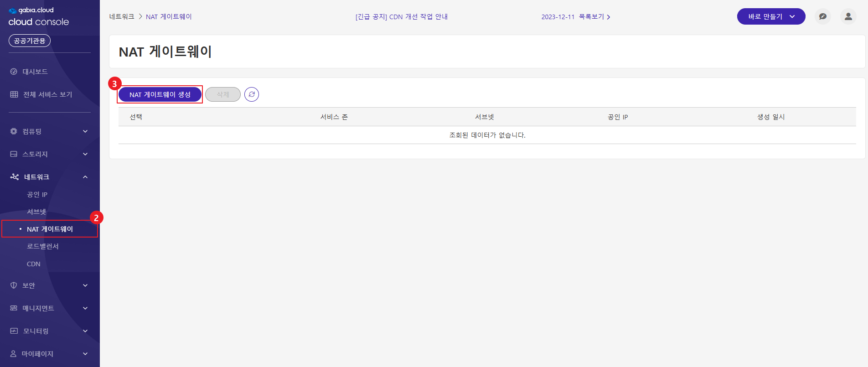Click the 네트워크 breadcrumb
This screenshot has height=367, width=868.
pos(122,17)
